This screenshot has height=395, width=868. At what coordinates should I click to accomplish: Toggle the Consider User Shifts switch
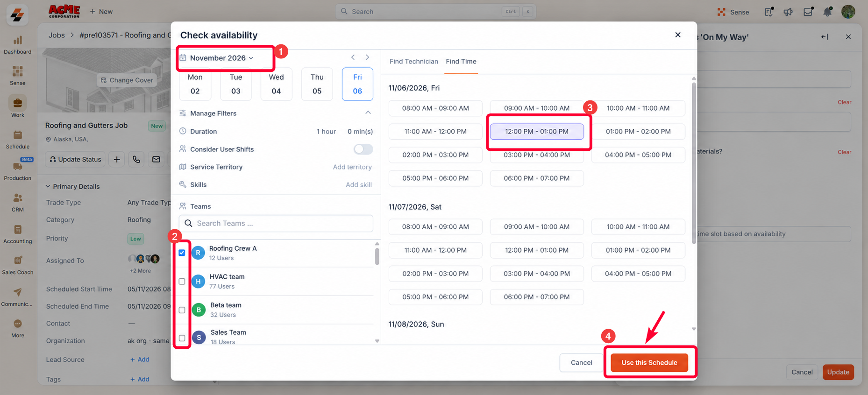click(x=363, y=149)
